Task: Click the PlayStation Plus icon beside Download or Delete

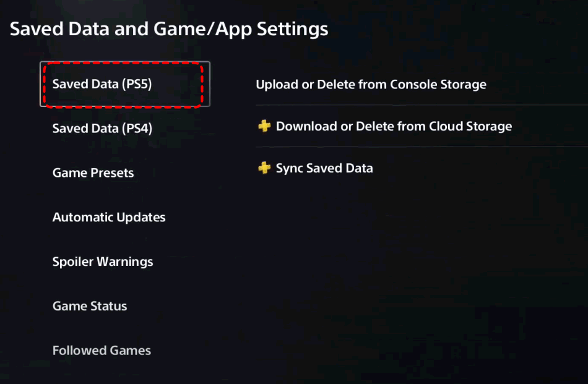Action: point(264,126)
